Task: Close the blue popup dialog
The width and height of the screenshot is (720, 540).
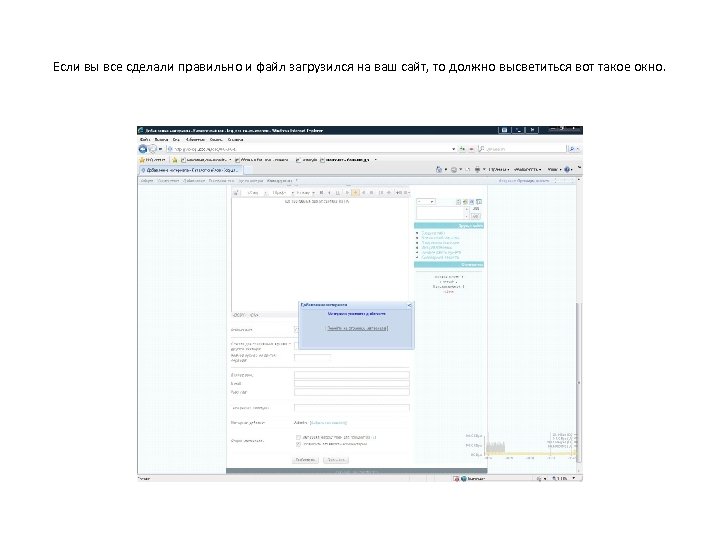Action: (410, 305)
